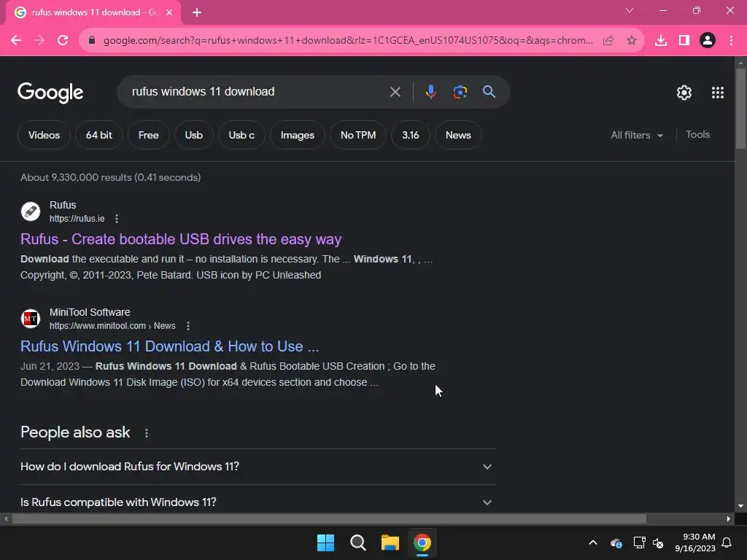Open Rufus Windows 11 Download & How to Use link

169,346
